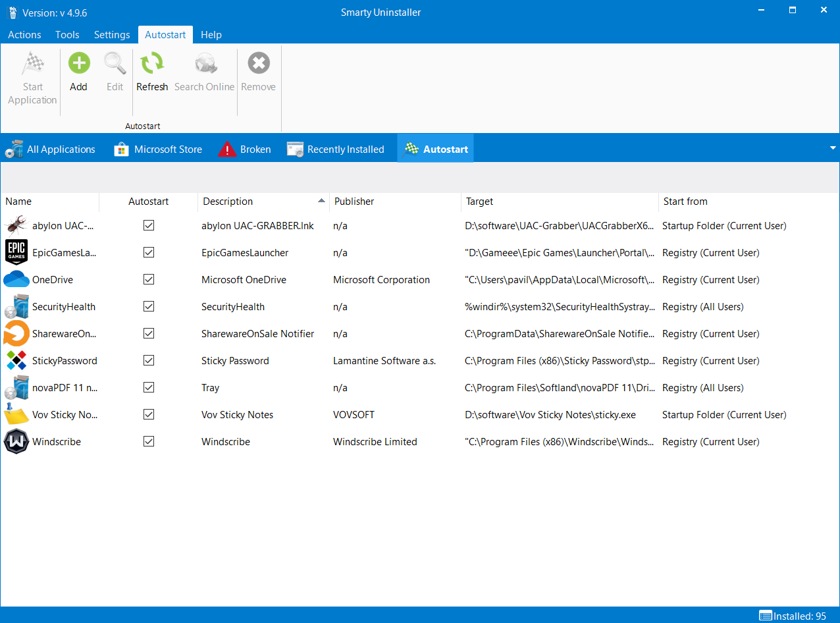Screen dimensions: 840x623
Task: Toggle SharewareOnSale Notifier autostart checkbox
Action: coord(149,333)
